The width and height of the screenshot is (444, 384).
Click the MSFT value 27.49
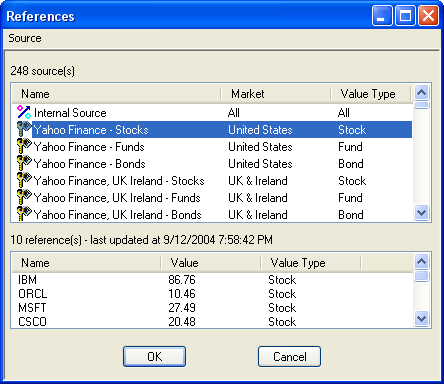pos(182,308)
